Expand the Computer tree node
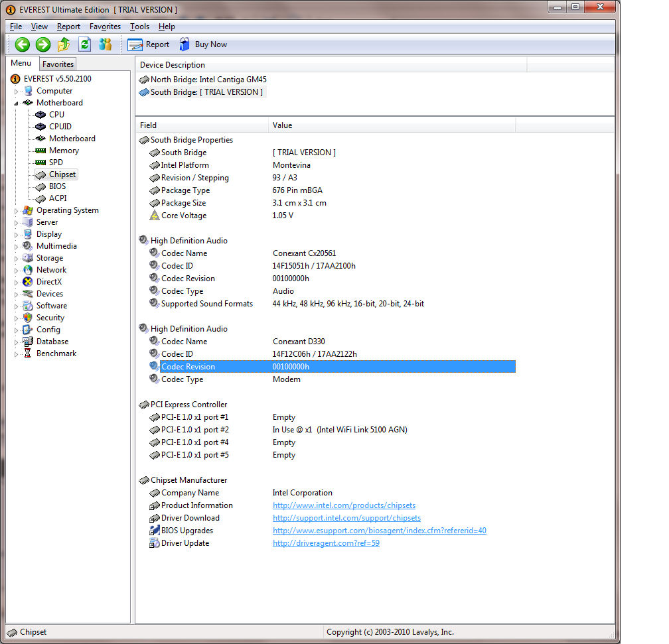Viewport: 669px width, 644px height. [x=16, y=92]
